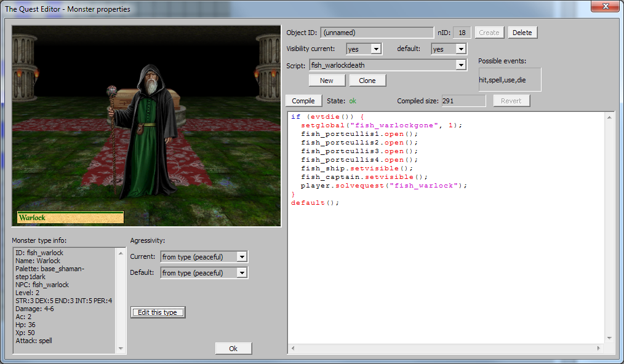This screenshot has height=364, width=624.
Task: Click the Object ID input field
Action: 377,33
